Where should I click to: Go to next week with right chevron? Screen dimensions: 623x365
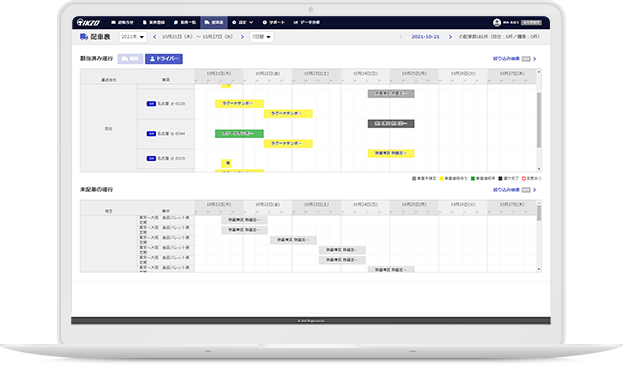242,37
